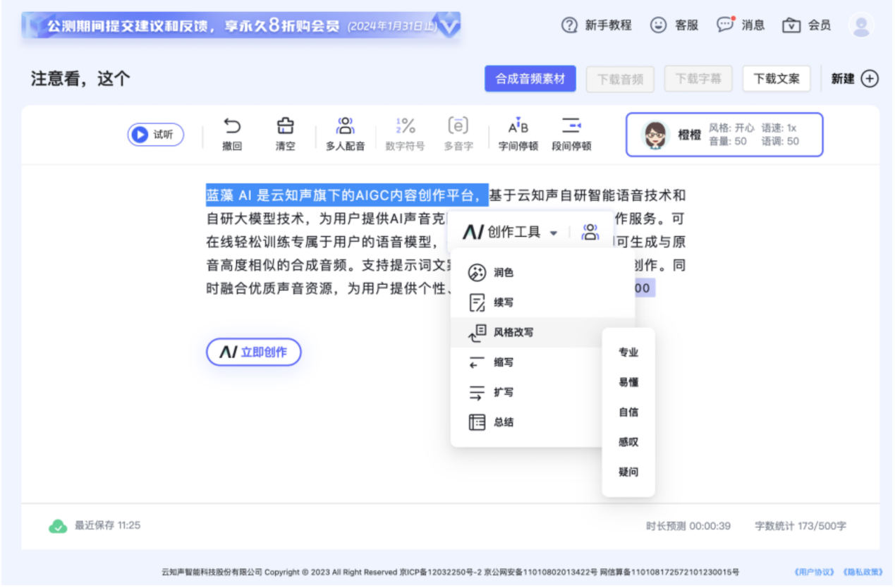The height and width of the screenshot is (588, 895).
Task: Click the user avatar icon
Action: (861, 25)
